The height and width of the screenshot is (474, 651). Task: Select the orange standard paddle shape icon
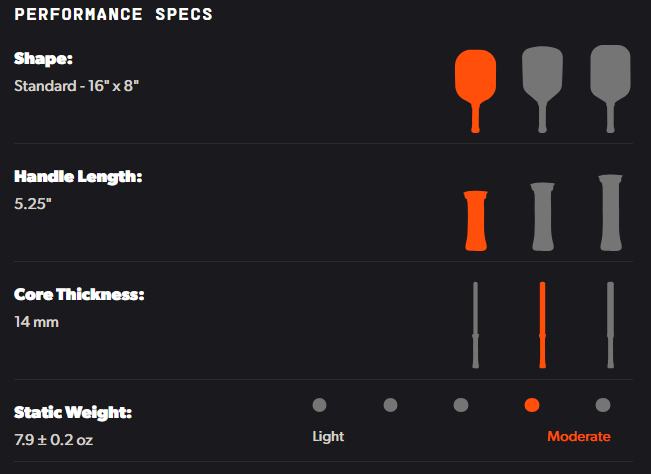coord(475,80)
